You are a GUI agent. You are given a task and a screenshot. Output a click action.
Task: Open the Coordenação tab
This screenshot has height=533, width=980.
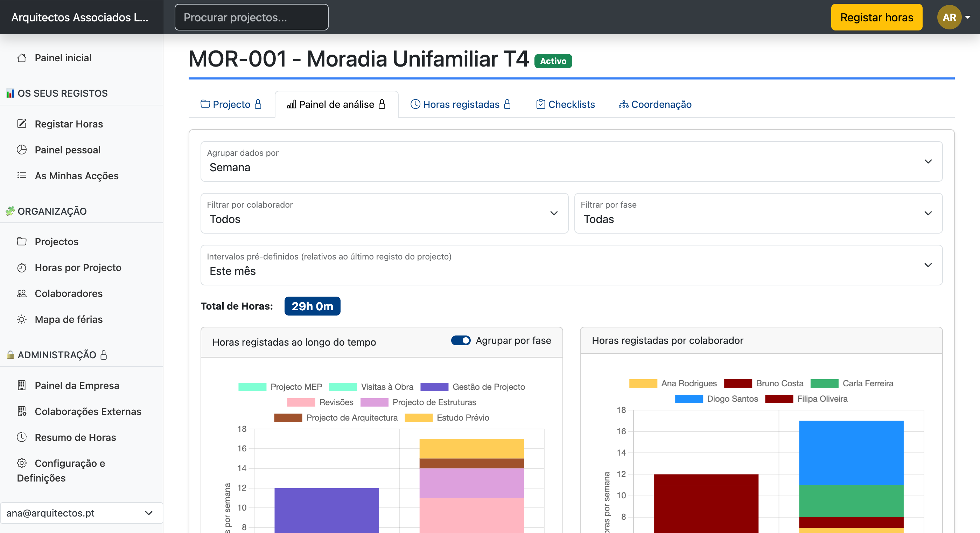655,104
